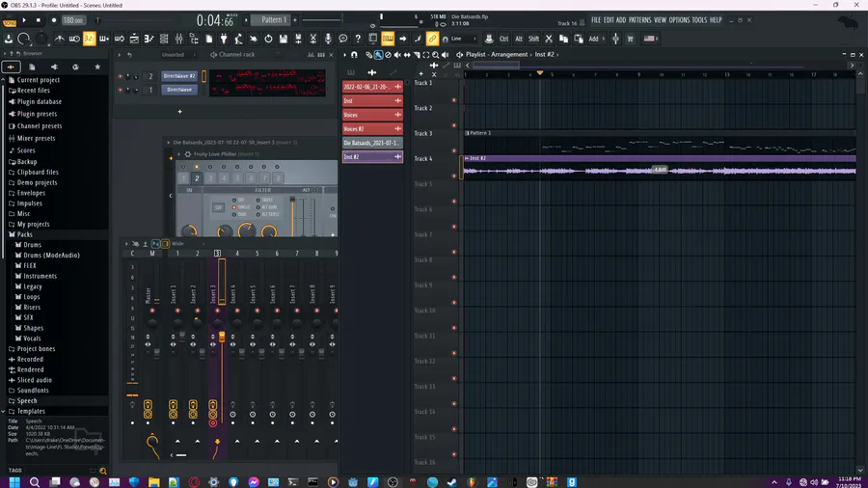Select the playlist mute tool speaker icon
868x488 pixels.
[397, 55]
